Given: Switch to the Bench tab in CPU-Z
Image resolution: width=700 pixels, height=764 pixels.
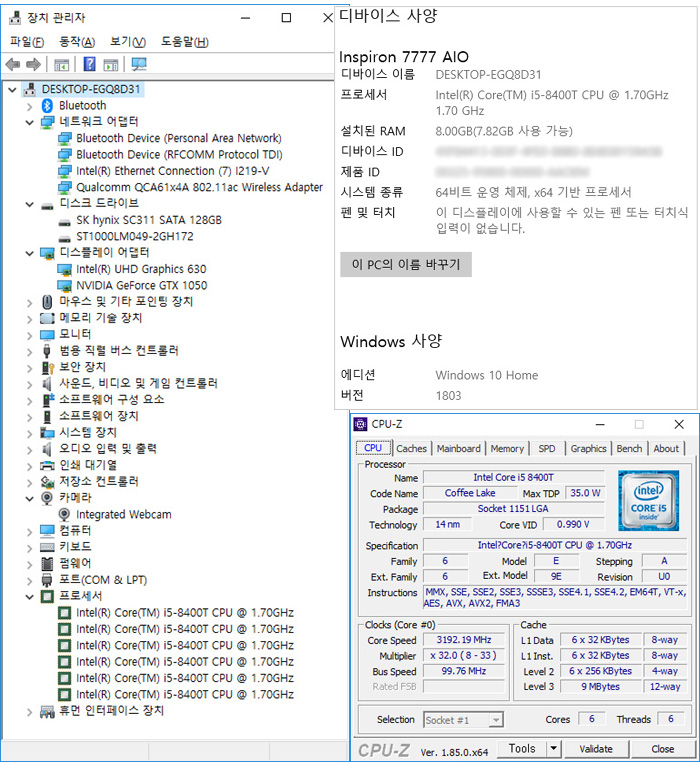Looking at the screenshot, I should point(629,448).
